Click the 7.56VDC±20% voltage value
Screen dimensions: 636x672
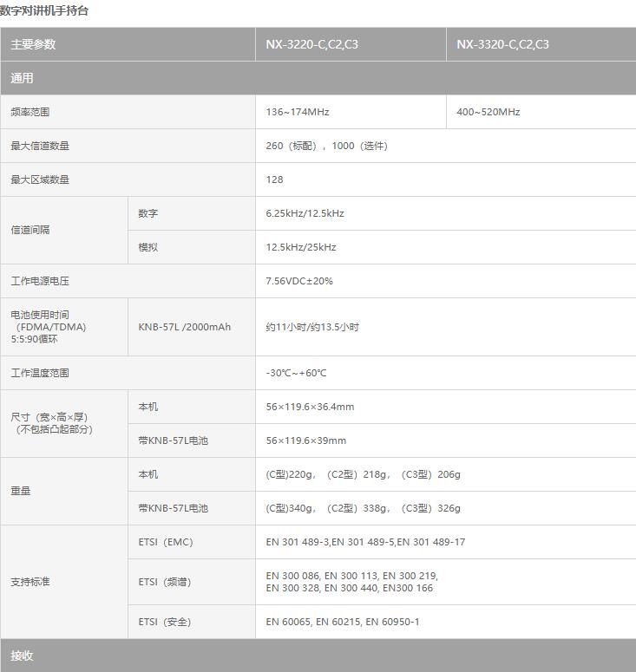coord(299,281)
